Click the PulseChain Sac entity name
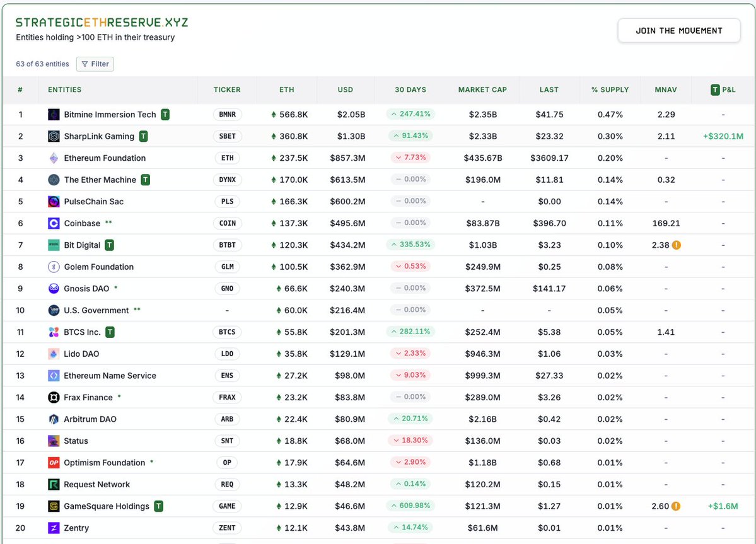Screen dimensions: 756x544 coord(93,202)
